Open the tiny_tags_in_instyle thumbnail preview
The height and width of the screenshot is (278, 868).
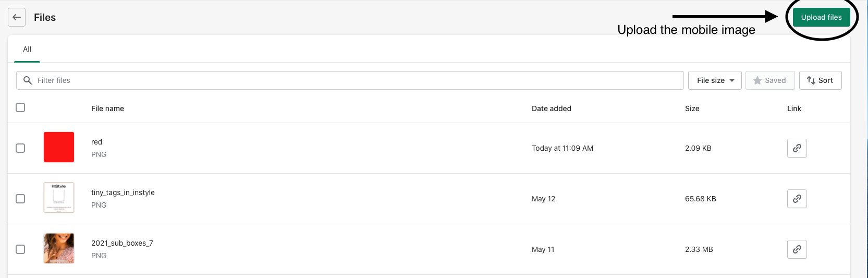[x=59, y=198]
